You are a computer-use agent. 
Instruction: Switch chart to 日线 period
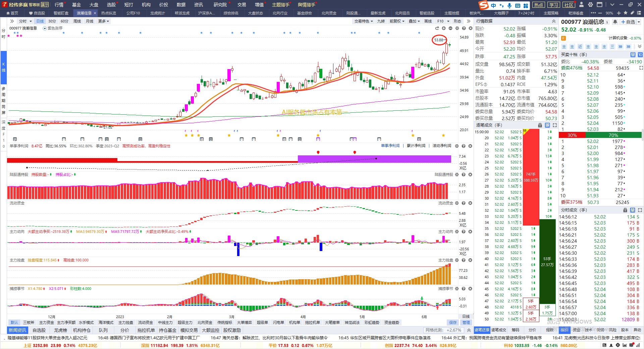[40, 21]
